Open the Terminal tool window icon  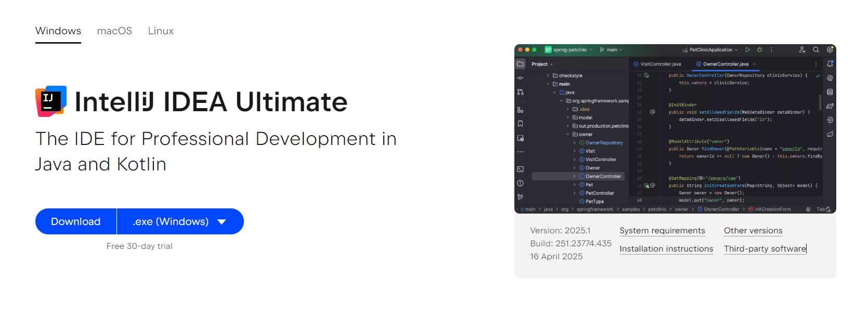521,169
